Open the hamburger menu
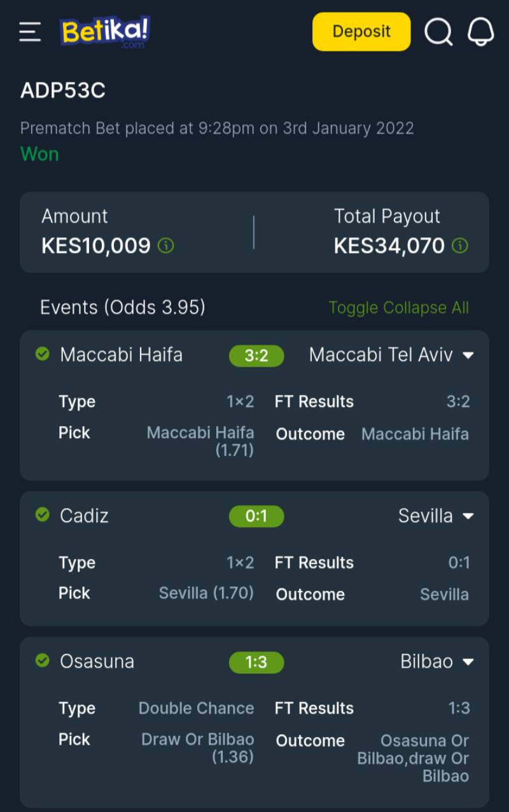Viewport: 509px width, 812px height. tap(30, 32)
